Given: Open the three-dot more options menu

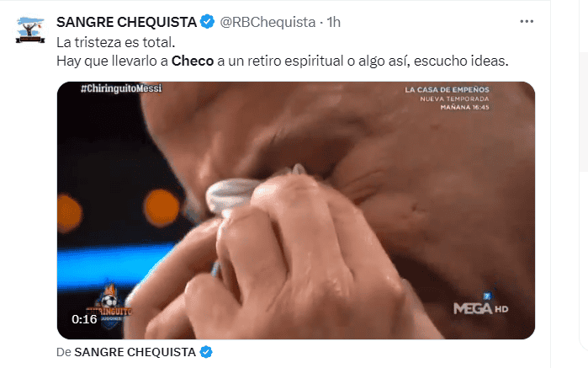Looking at the screenshot, I should [527, 22].
